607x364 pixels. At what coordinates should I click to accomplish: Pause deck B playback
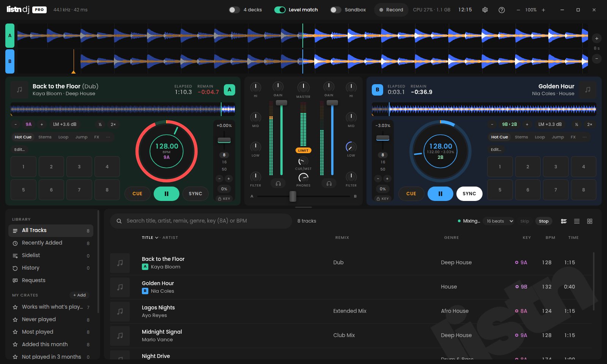pyautogui.click(x=440, y=193)
